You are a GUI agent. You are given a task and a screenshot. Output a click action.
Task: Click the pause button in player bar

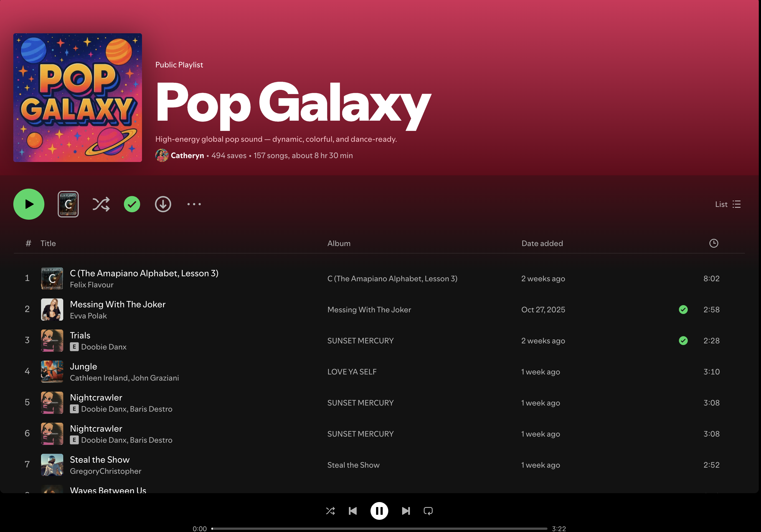point(379,511)
